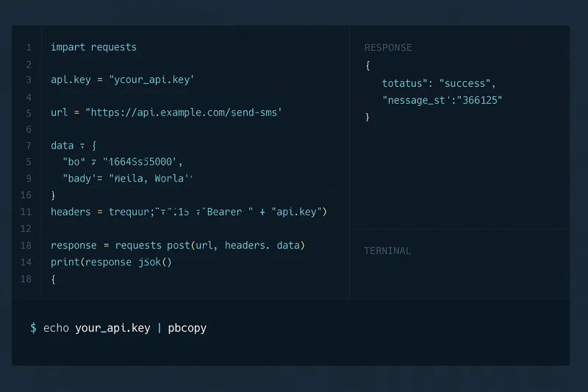The image size is (588, 392).
Task: Click line number 7 in gutter
Action: (x=29, y=146)
